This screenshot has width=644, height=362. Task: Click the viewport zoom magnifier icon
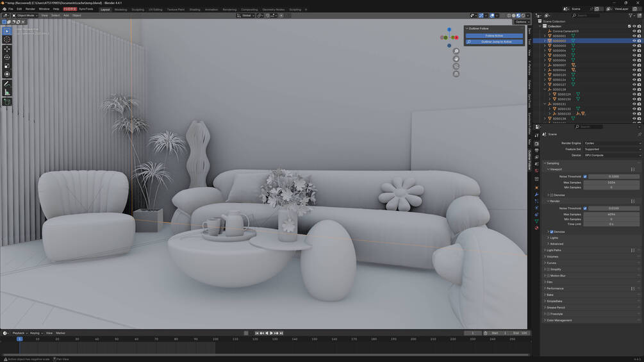click(x=456, y=51)
